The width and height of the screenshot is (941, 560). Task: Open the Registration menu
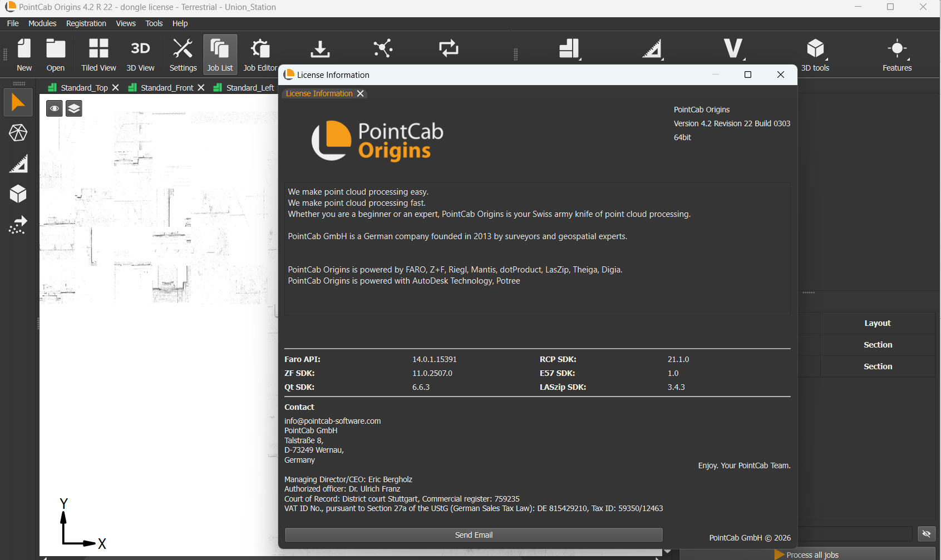coord(86,23)
